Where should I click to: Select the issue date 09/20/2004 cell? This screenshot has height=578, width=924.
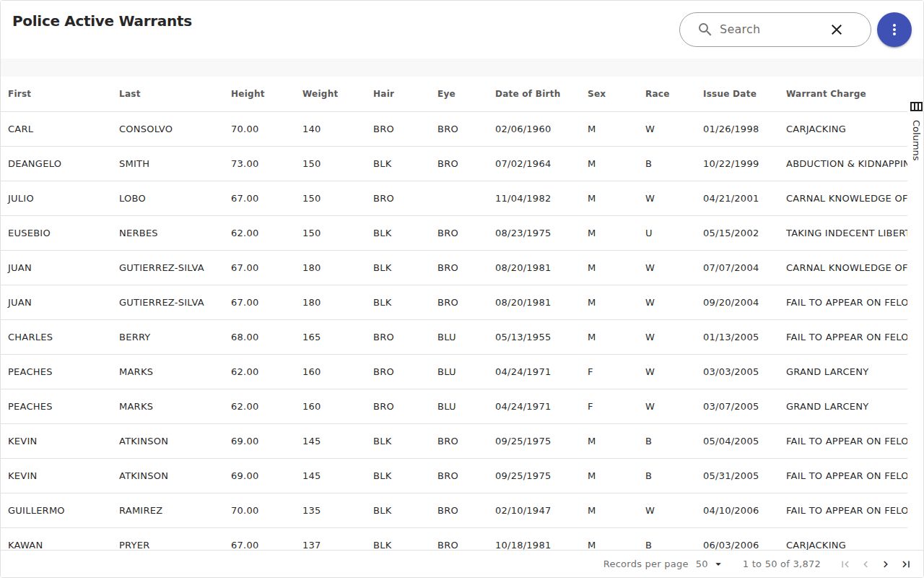[737, 303]
